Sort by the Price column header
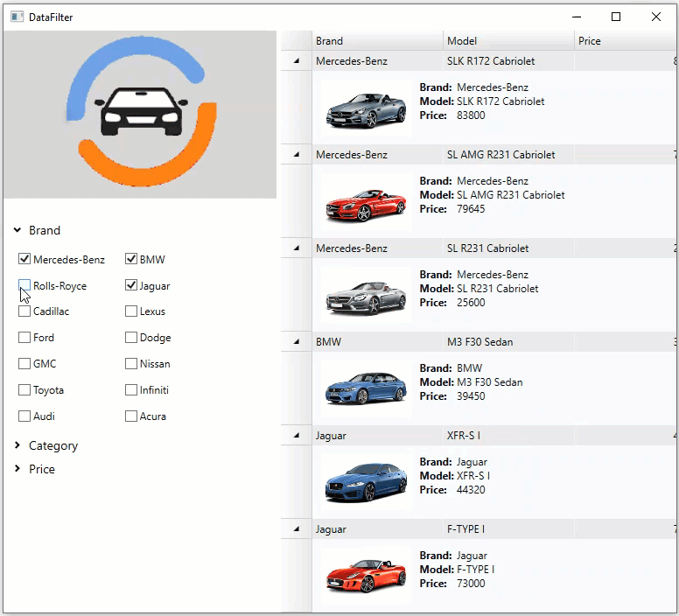Viewport: 679px width, 616px height. (626, 41)
